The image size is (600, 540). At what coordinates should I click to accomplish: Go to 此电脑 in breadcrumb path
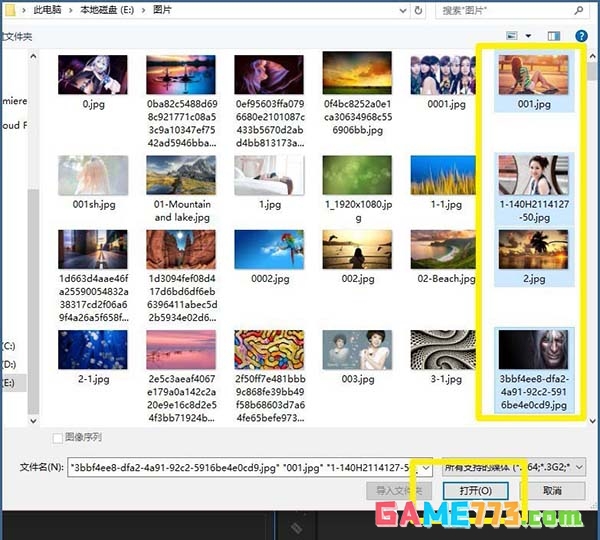pyautogui.click(x=47, y=10)
